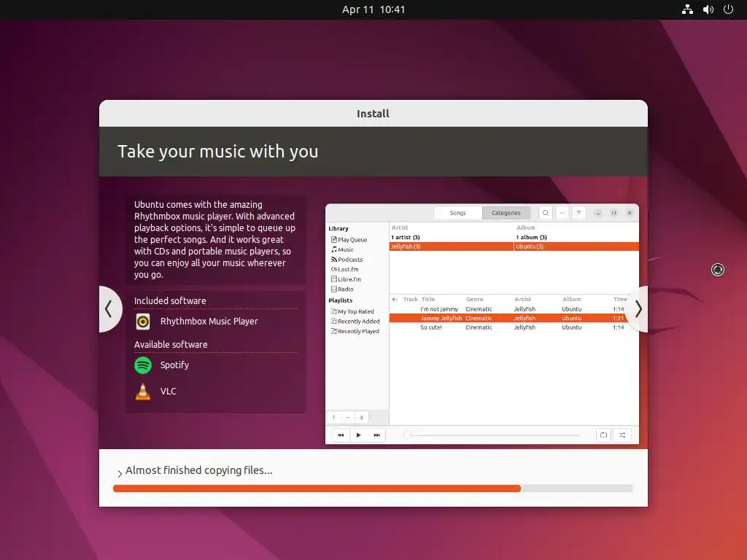This screenshot has height=560, width=747.
Task: Select the Jellyfish (3) artist row
Action: pos(451,246)
